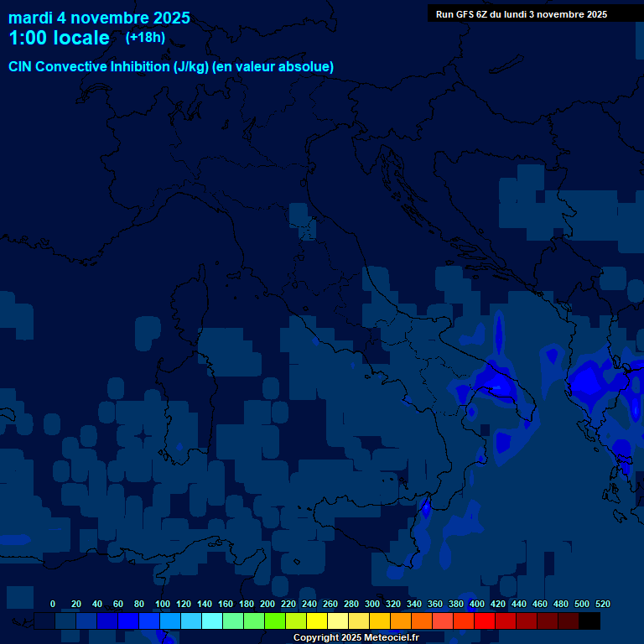Click the 'Run GFS 6Z' run info banner

click(522, 14)
